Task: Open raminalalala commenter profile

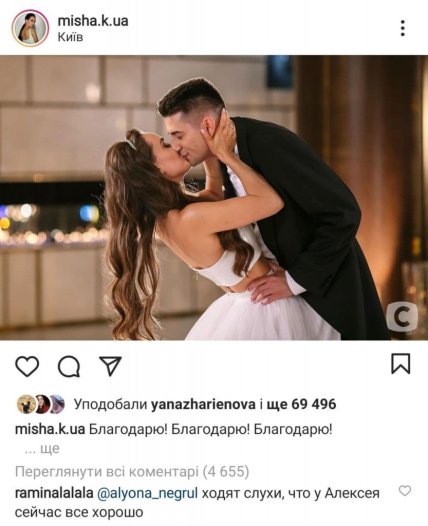Action: tap(54, 493)
